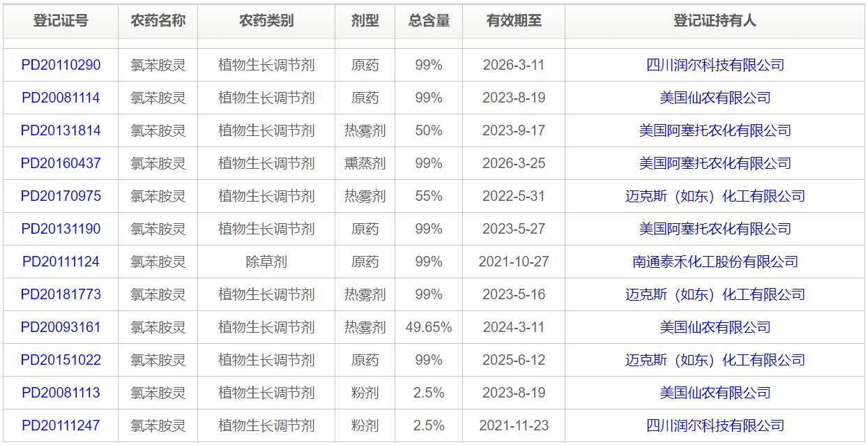Select expiry date 2026-3-11
The image size is (868, 445).
[514, 65]
